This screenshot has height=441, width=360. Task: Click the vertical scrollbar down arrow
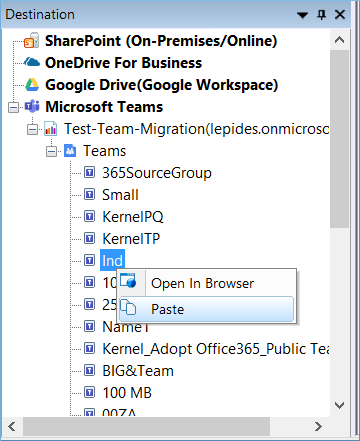pyautogui.click(x=339, y=405)
